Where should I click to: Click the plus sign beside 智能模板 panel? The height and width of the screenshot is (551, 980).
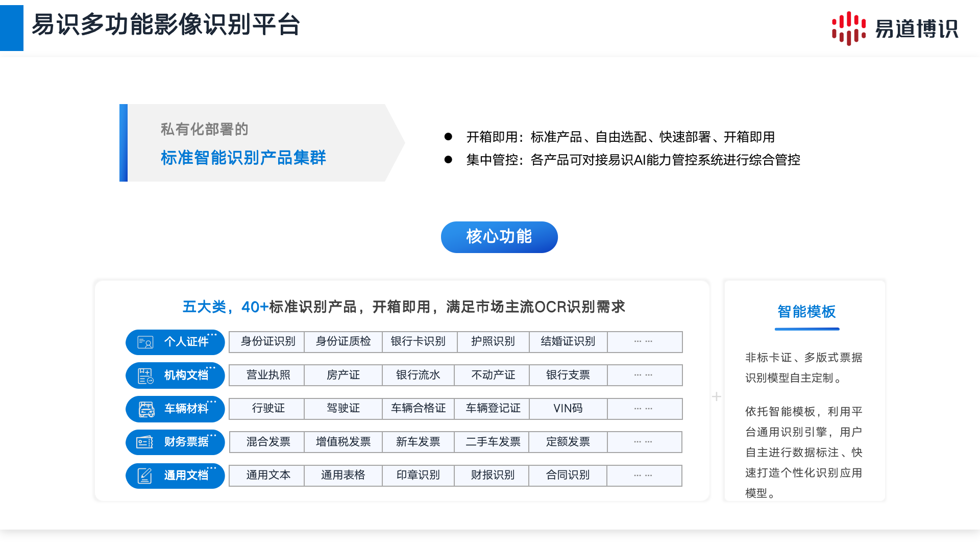(x=717, y=396)
